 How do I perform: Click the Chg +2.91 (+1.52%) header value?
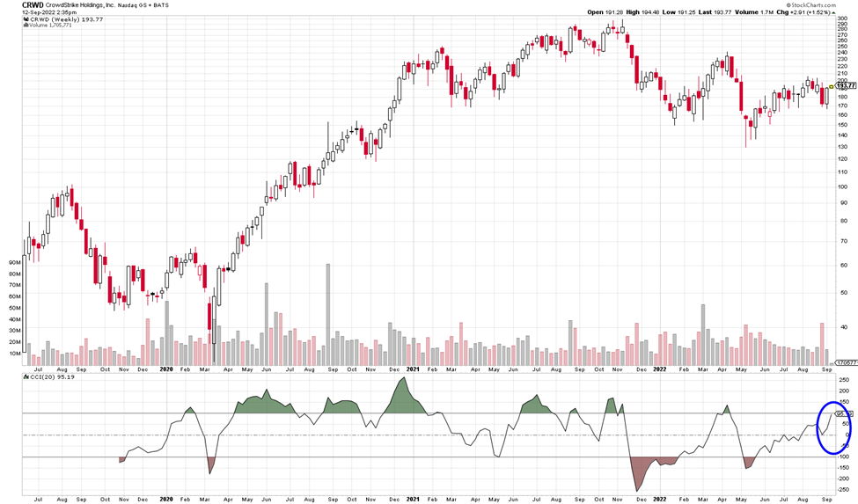click(x=803, y=12)
